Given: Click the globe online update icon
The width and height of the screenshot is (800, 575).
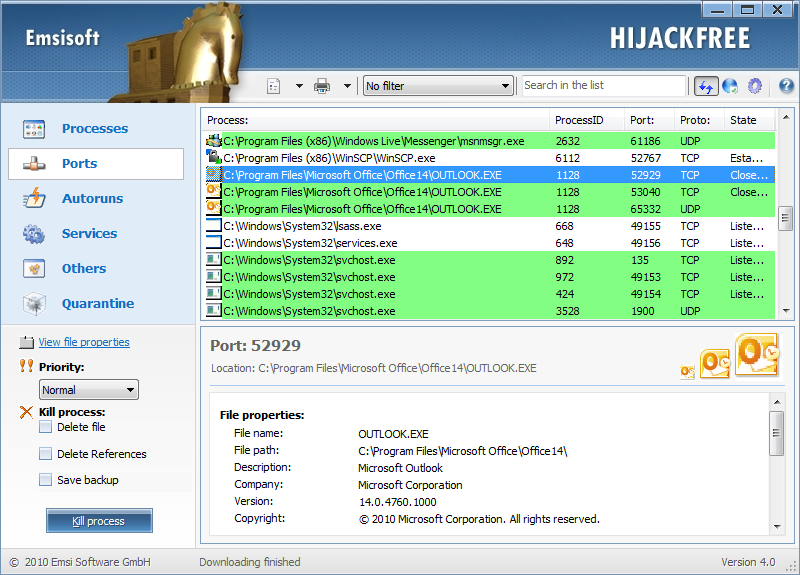Looking at the screenshot, I should coord(730,86).
